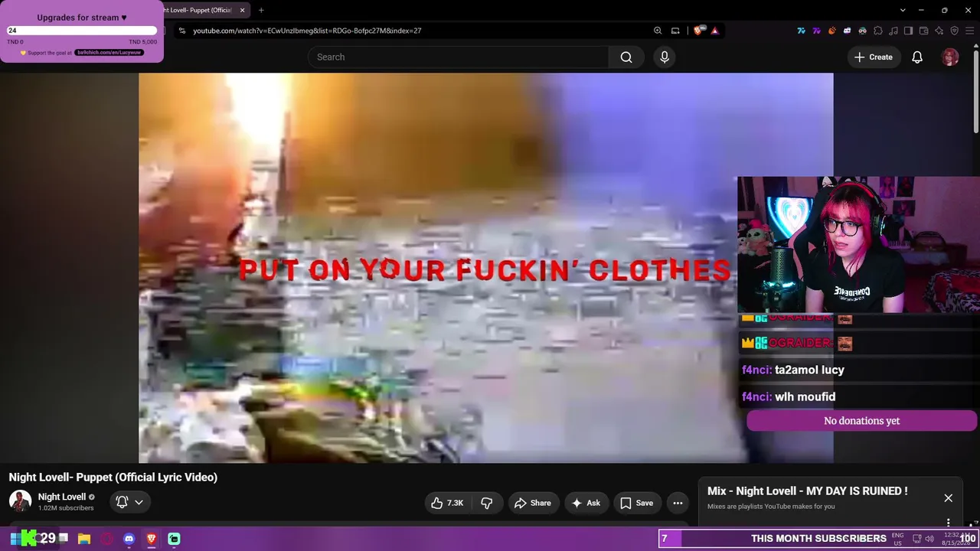Share the video
The width and height of the screenshot is (980, 551).
coord(533,503)
